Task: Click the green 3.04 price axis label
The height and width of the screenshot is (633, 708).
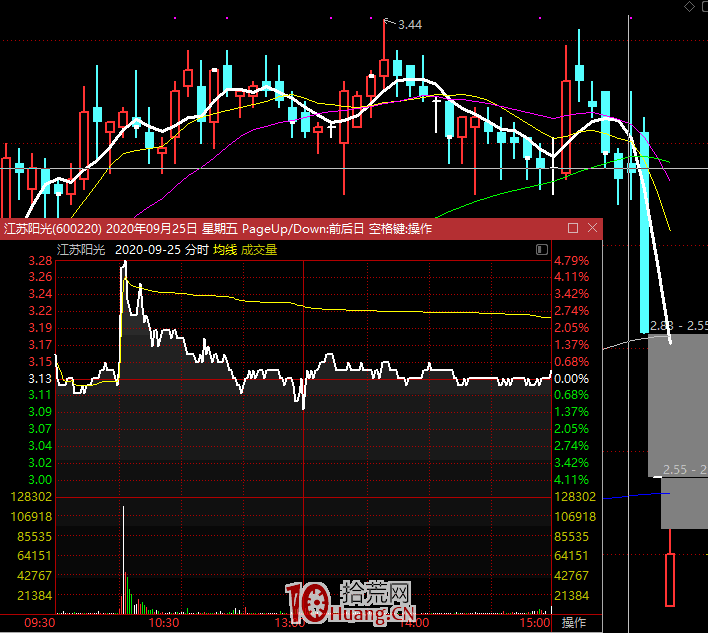Action: click(40, 446)
